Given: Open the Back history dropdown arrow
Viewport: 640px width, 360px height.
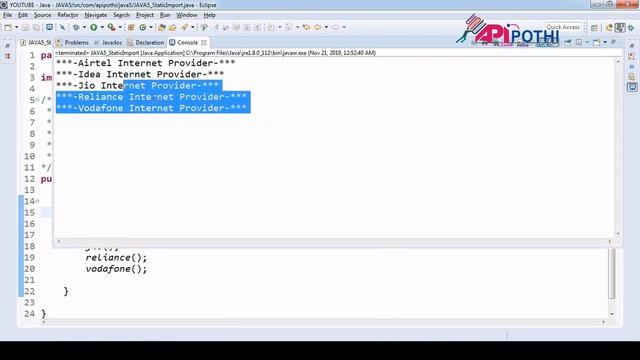Looking at the screenshot, I should (x=326, y=27).
